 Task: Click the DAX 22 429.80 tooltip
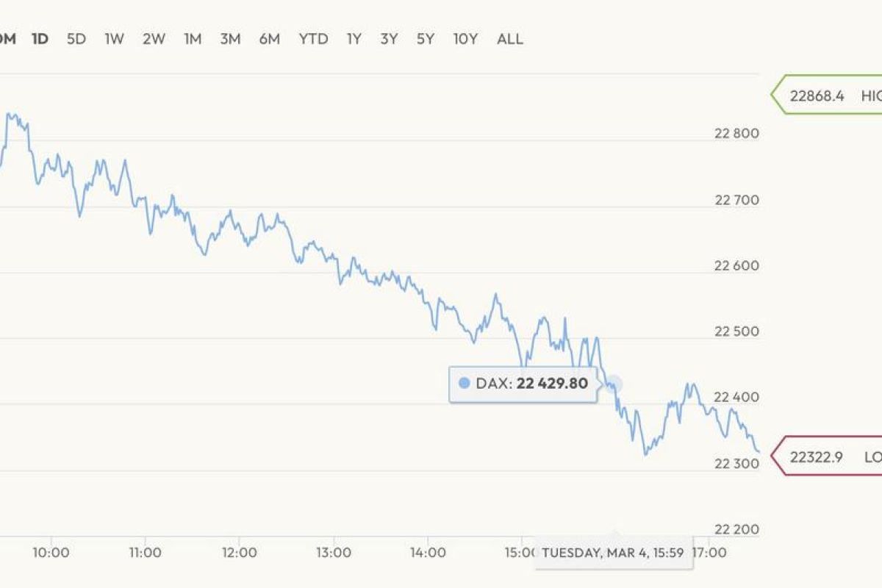click(523, 383)
